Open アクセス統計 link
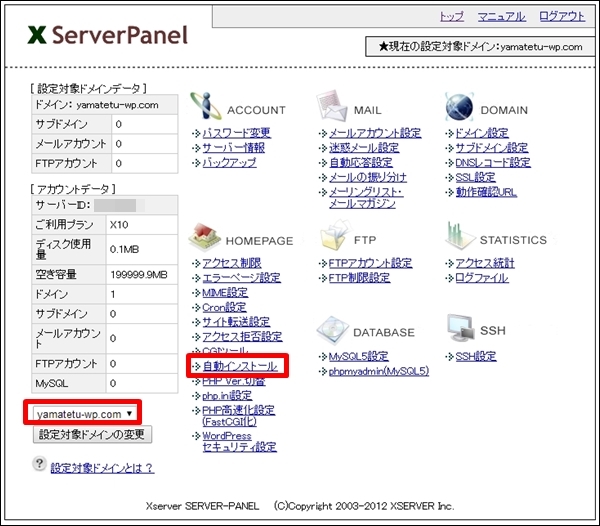Screen dimensions: 600x526 [485, 263]
